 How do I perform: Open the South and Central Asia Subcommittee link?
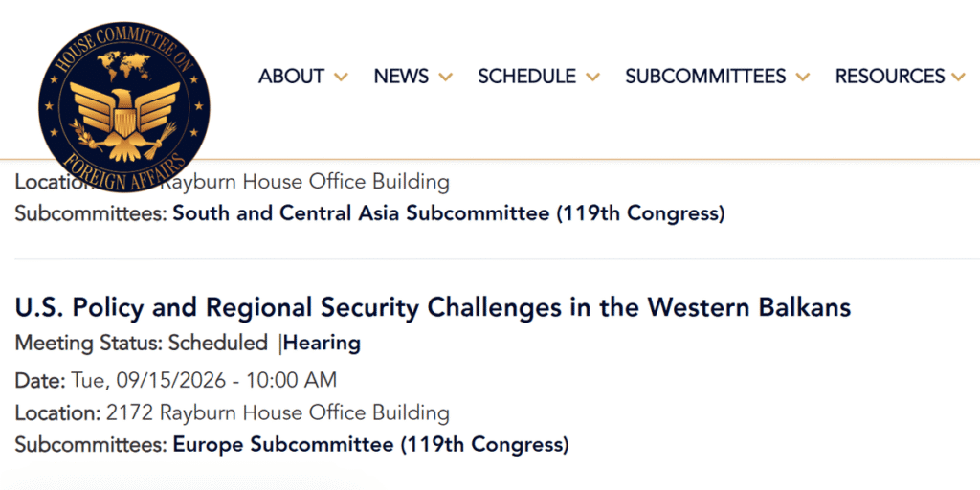point(449,213)
